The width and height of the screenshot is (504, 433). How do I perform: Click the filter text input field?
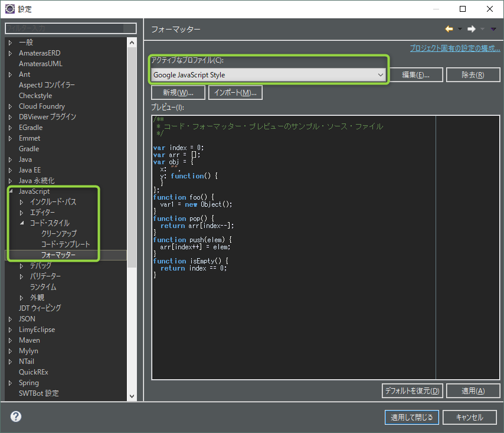pyautogui.click(x=71, y=28)
